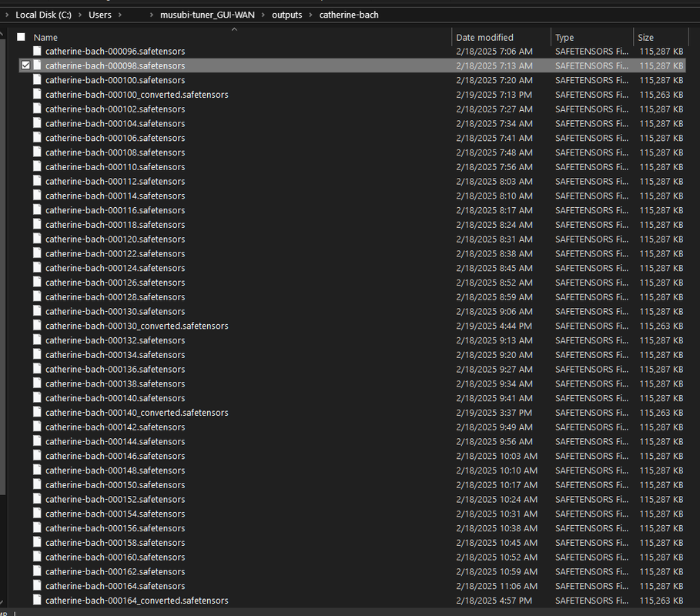Select catherine-bach-000162.safetensors
700x616 pixels.
pyautogui.click(x=115, y=571)
